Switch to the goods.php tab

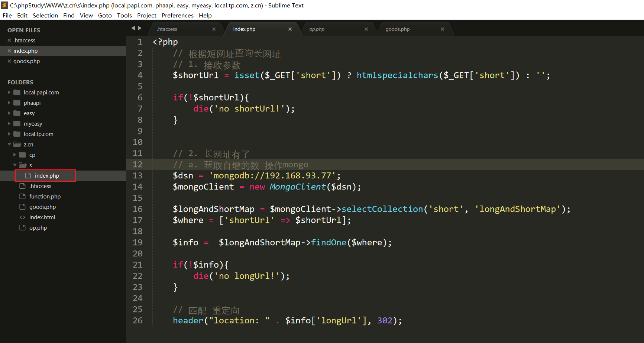(398, 29)
